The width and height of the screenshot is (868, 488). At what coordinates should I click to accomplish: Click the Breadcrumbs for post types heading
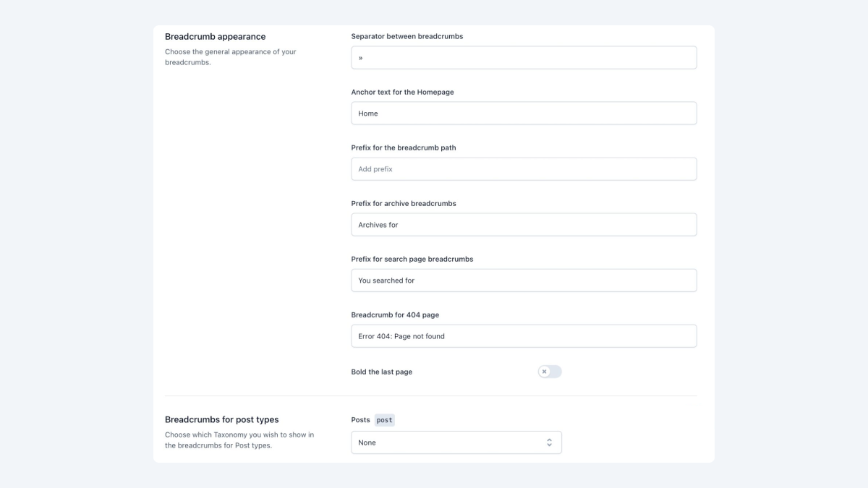click(x=221, y=419)
